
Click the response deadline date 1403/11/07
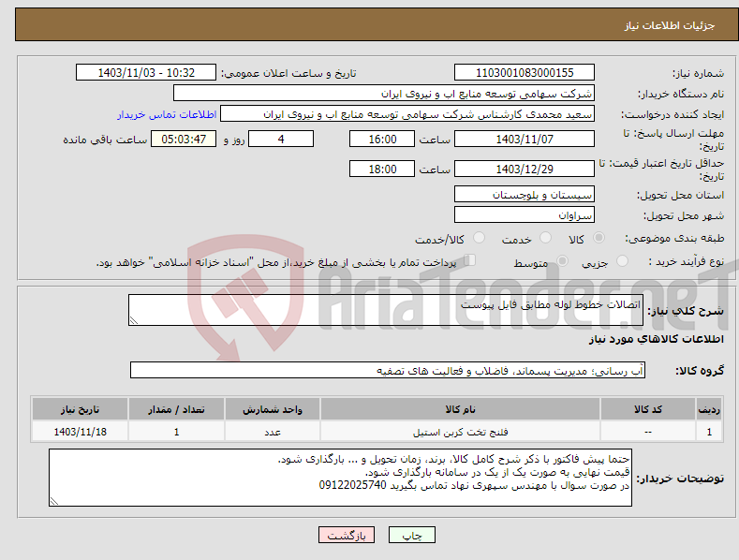[525, 139]
